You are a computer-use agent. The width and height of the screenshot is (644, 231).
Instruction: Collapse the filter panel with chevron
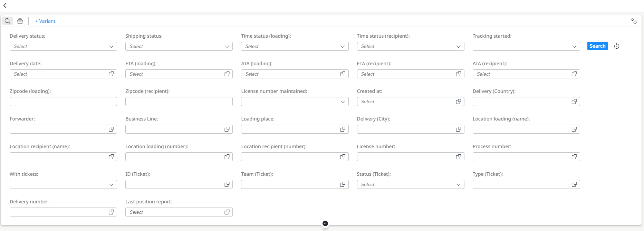point(325,223)
